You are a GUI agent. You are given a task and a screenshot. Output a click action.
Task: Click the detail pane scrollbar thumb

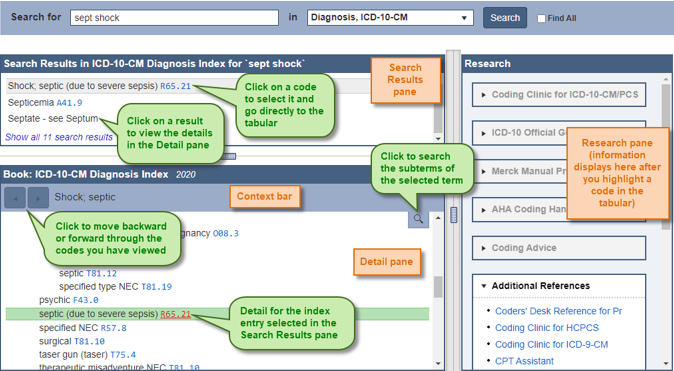438,287
